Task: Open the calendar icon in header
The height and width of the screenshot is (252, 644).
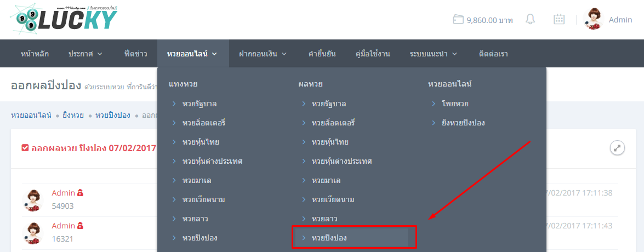Action: pyautogui.click(x=559, y=20)
